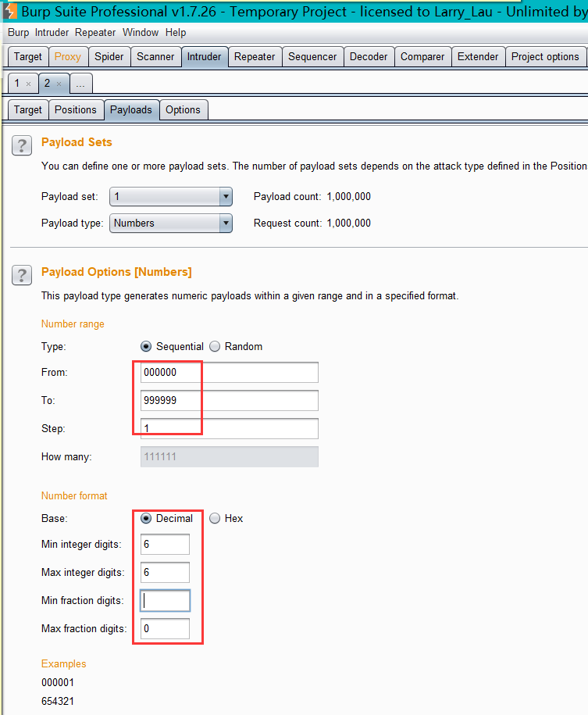
Task: Switch to Extender tab
Action: [x=478, y=56]
